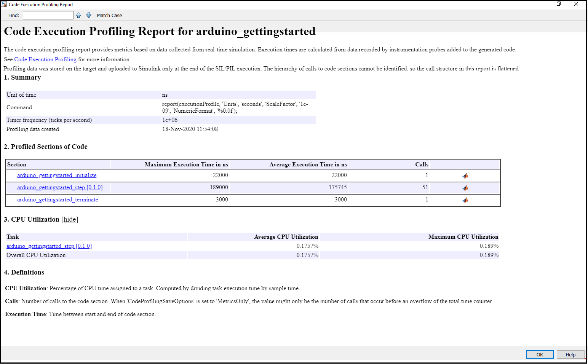Open the Code Execution Profiling link
Image resolution: width=588 pixels, height=364 pixels.
(45, 59)
